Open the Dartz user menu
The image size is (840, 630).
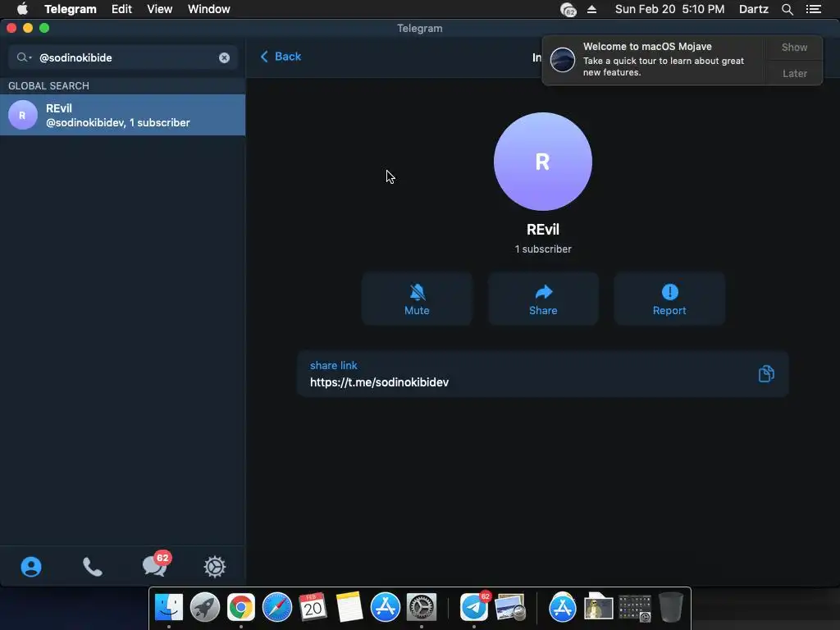pyautogui.click(x=753, y=9)
